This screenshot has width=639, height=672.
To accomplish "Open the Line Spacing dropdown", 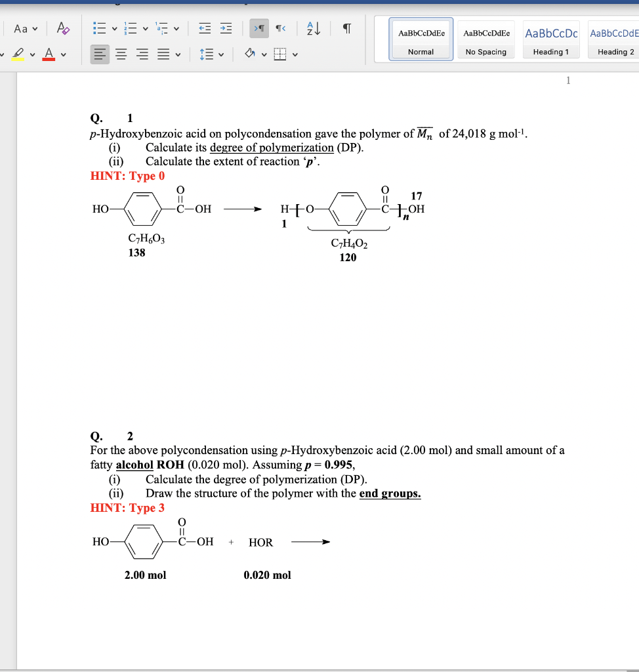I will pos(207,53).
